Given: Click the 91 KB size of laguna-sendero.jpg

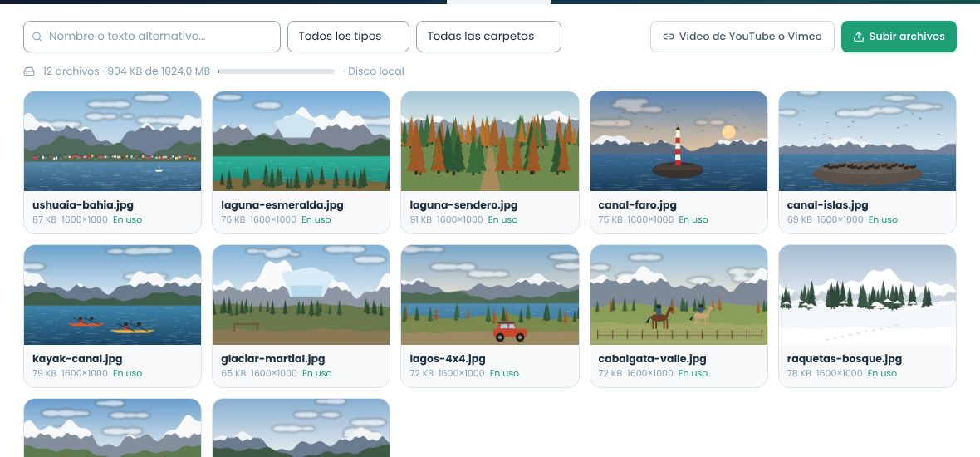Looking at the screenshot, I should (420, 219).
